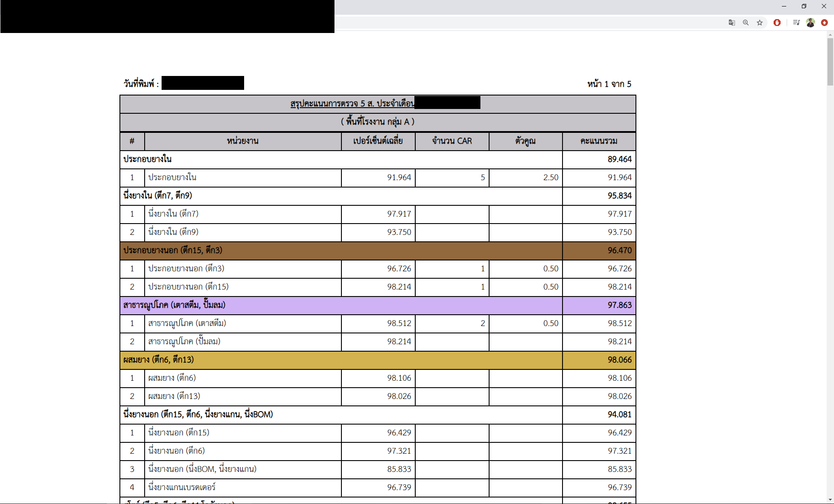Screen dimensions: 834x504
Task: Close the browser window
Action: (824, 6)
